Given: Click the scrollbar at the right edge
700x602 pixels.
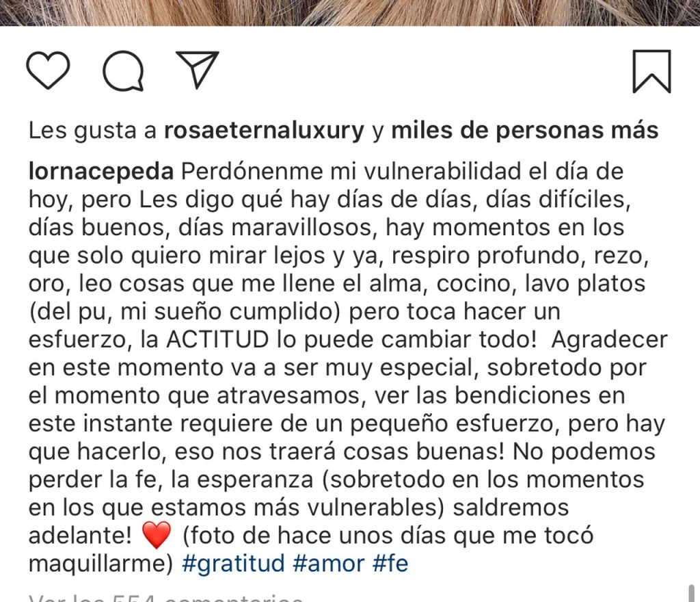Looking at the screenshot, I should tap(691, 592).
